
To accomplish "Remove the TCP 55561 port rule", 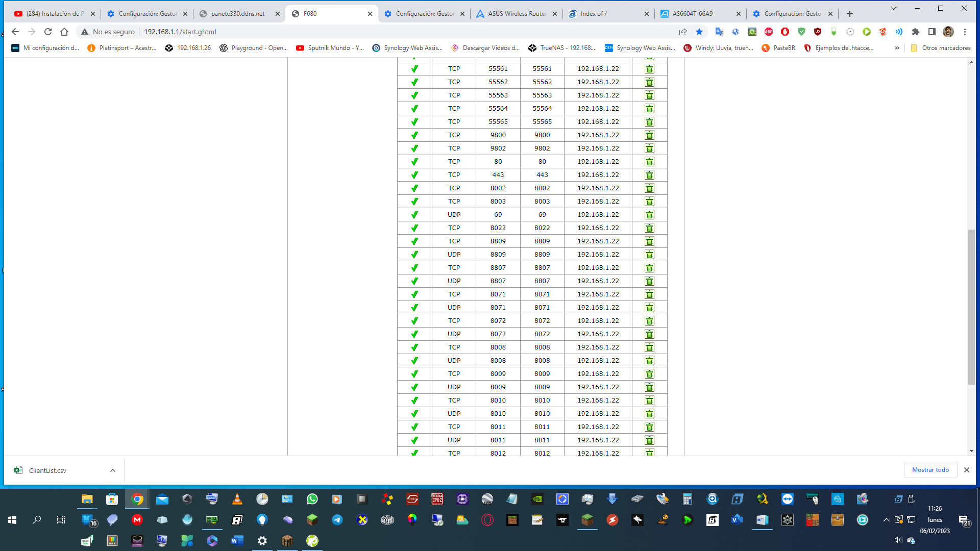I will [649, 69].
